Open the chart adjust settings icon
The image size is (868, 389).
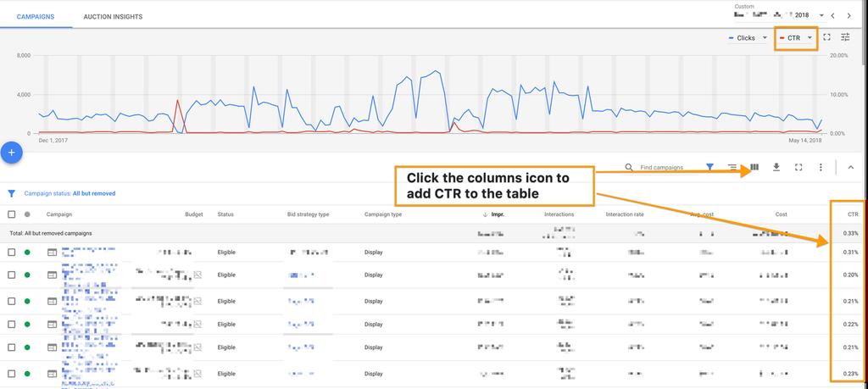pos(845,37)
